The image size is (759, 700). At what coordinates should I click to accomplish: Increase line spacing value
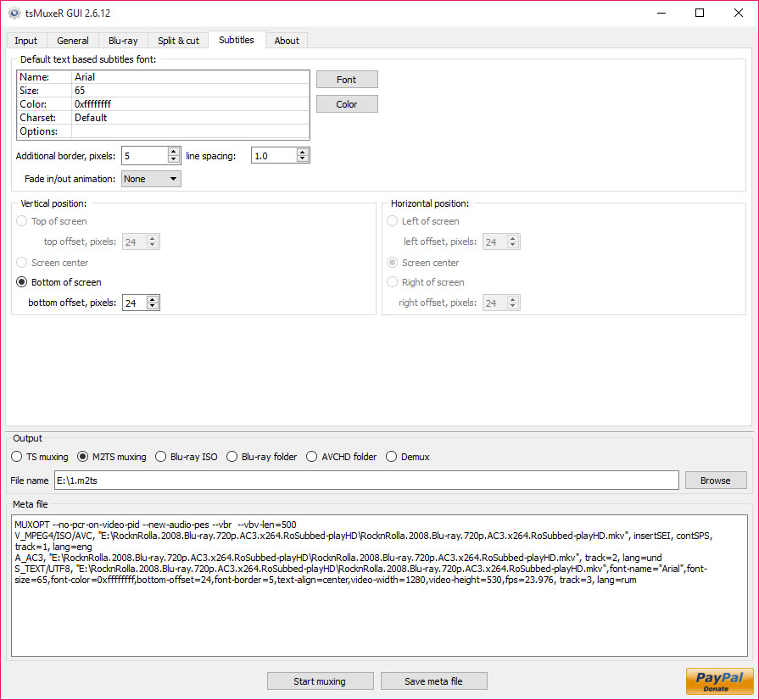303,152
